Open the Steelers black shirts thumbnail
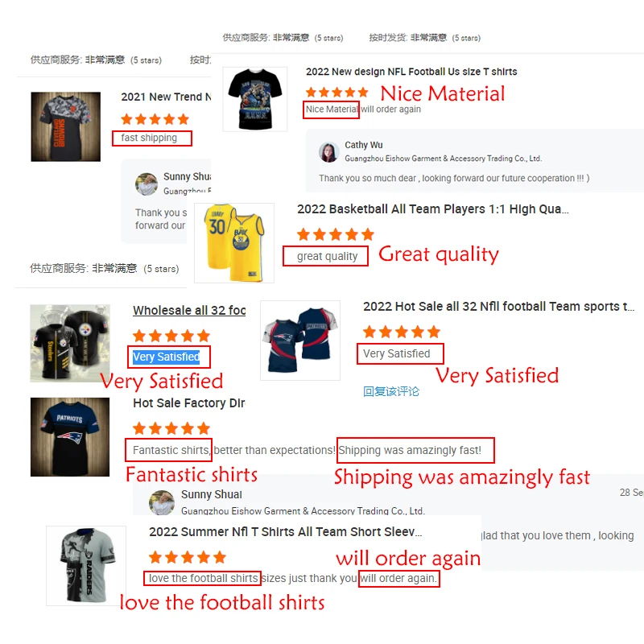 tap(70, 344)
